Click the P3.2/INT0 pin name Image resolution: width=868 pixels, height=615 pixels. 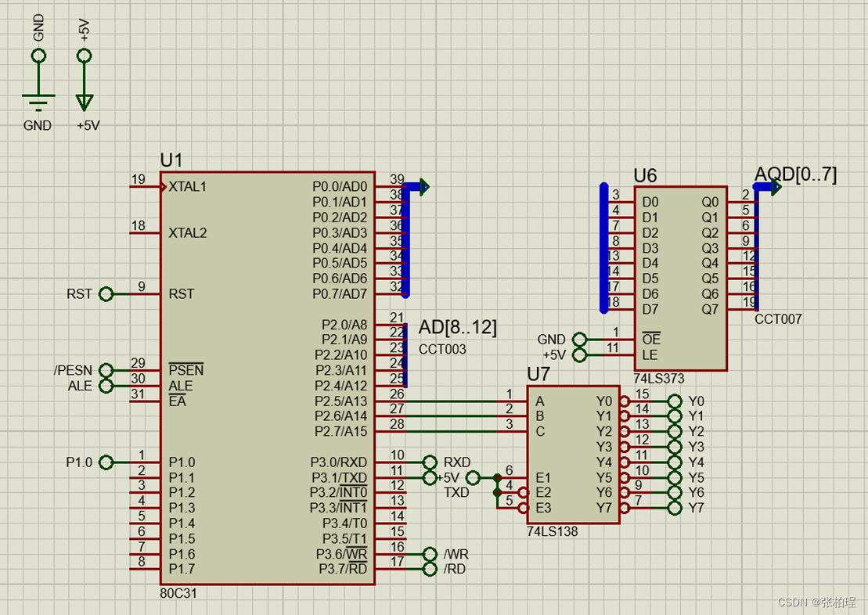(x=338, y=493)
